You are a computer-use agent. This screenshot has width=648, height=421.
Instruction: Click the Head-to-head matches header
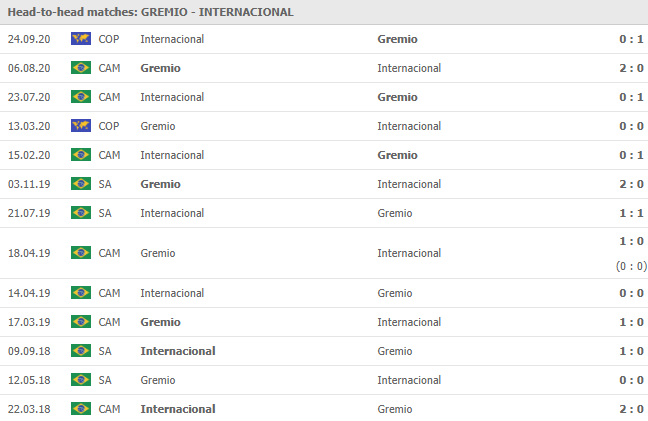150,12
